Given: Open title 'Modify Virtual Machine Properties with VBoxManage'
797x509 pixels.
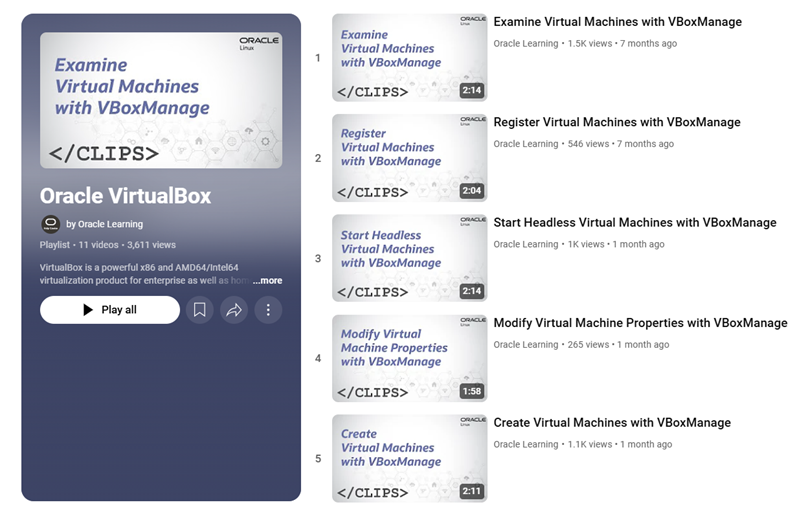Looking at the screenshot, I should (x=640, y=323).
